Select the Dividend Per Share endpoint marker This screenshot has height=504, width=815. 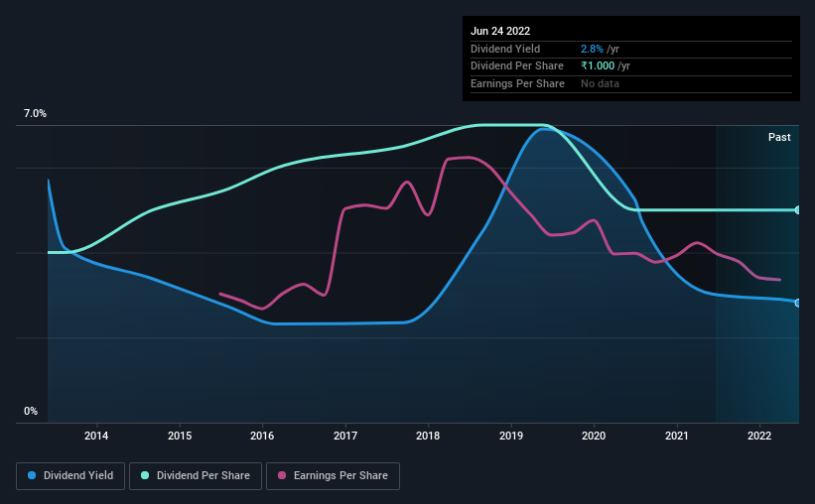798,210
